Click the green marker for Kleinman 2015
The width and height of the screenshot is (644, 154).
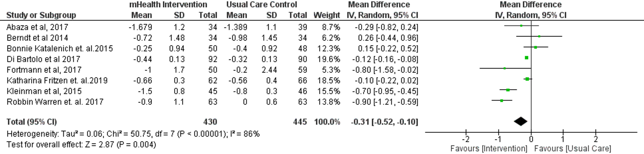[x=508, y=90]
